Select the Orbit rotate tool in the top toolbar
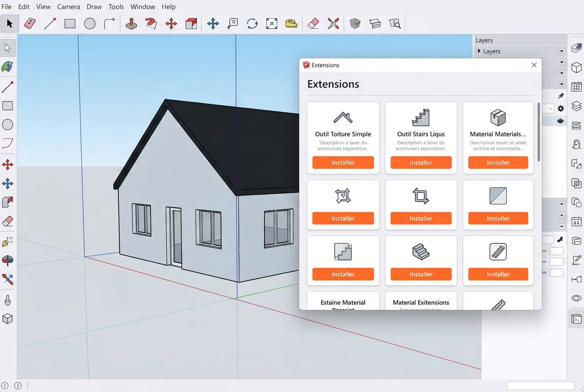 pyautogui.click(x=252, y=24)
